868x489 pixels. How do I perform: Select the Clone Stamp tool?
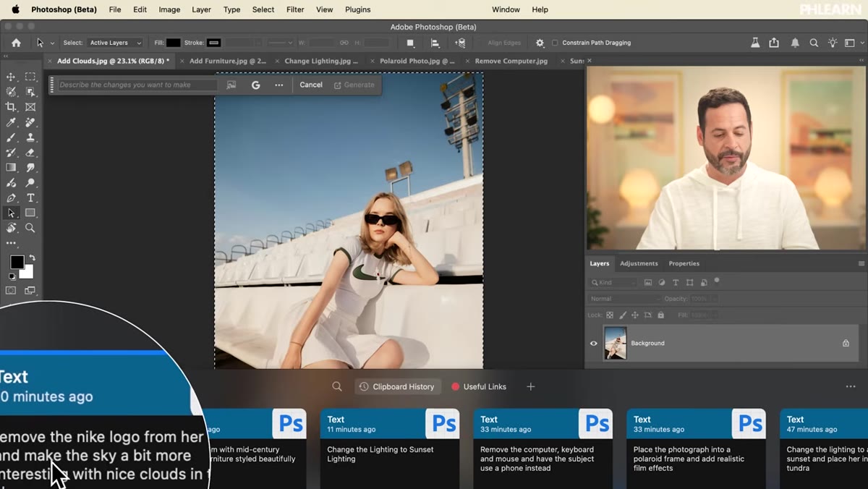[30, 137]
